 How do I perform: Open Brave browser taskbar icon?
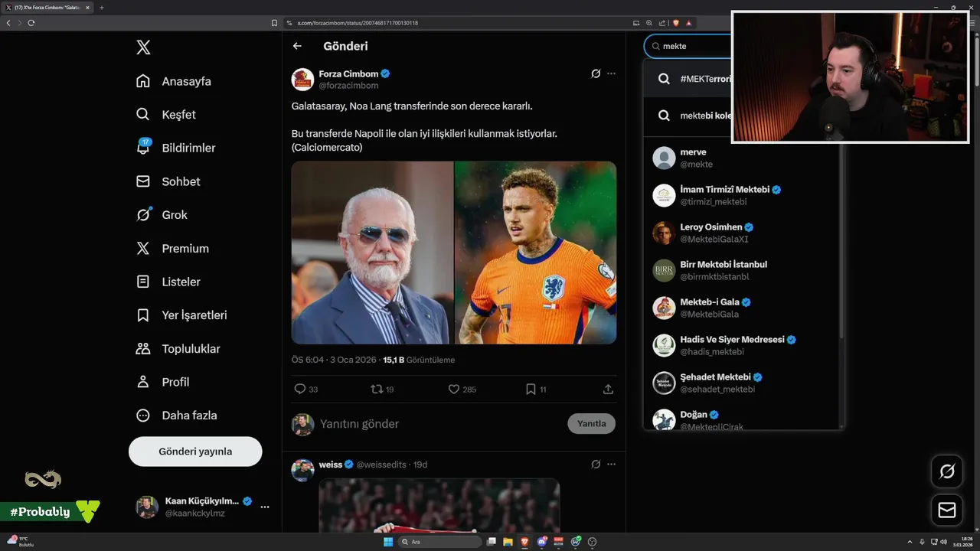(524, 542)
